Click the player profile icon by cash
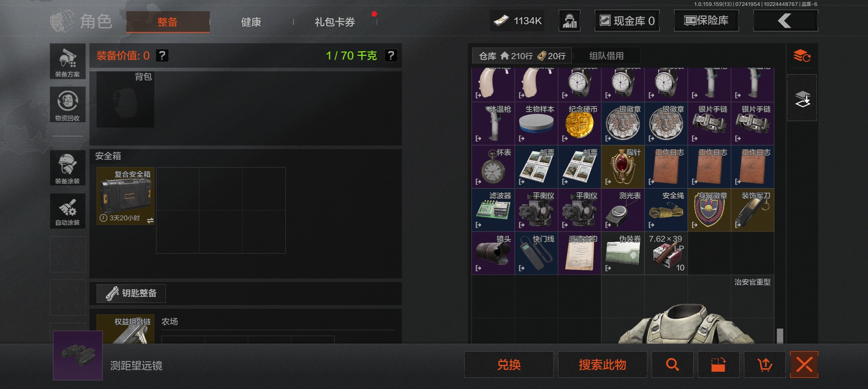 [x=569, y=21]
